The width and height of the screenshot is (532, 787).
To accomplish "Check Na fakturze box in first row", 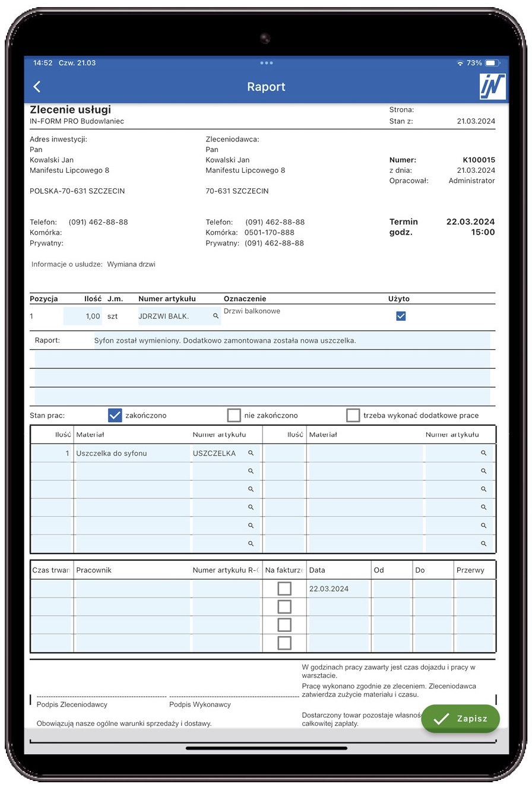I will (284, 589).
